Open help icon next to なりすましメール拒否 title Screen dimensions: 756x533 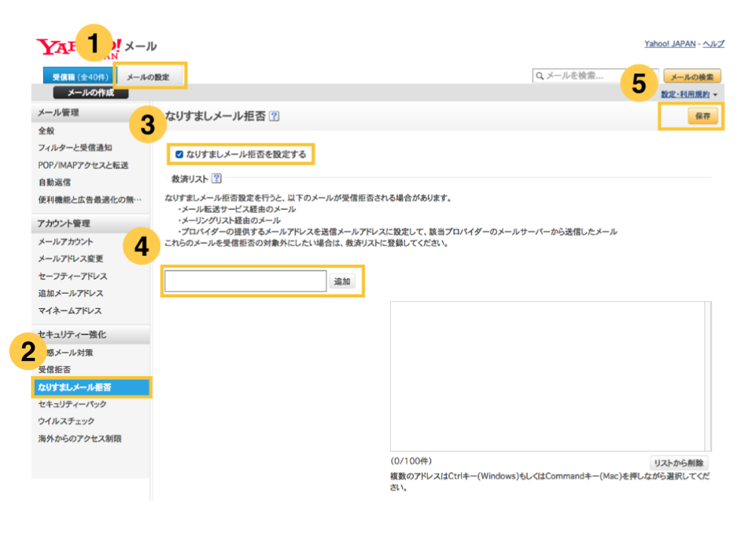tap(274, 116)
